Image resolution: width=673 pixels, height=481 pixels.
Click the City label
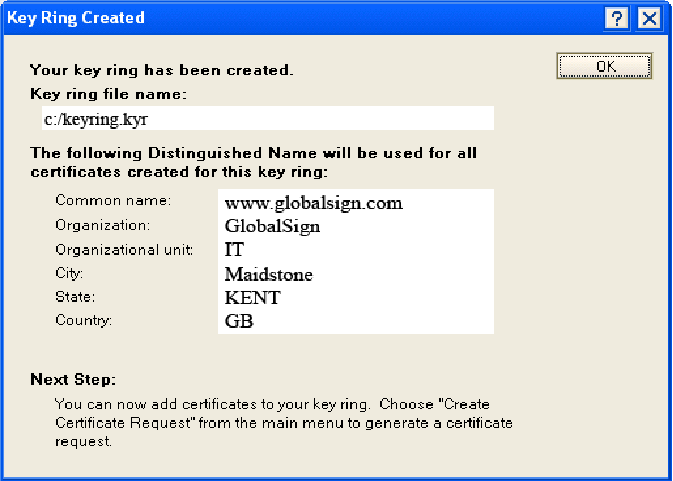tap(69, 273)
